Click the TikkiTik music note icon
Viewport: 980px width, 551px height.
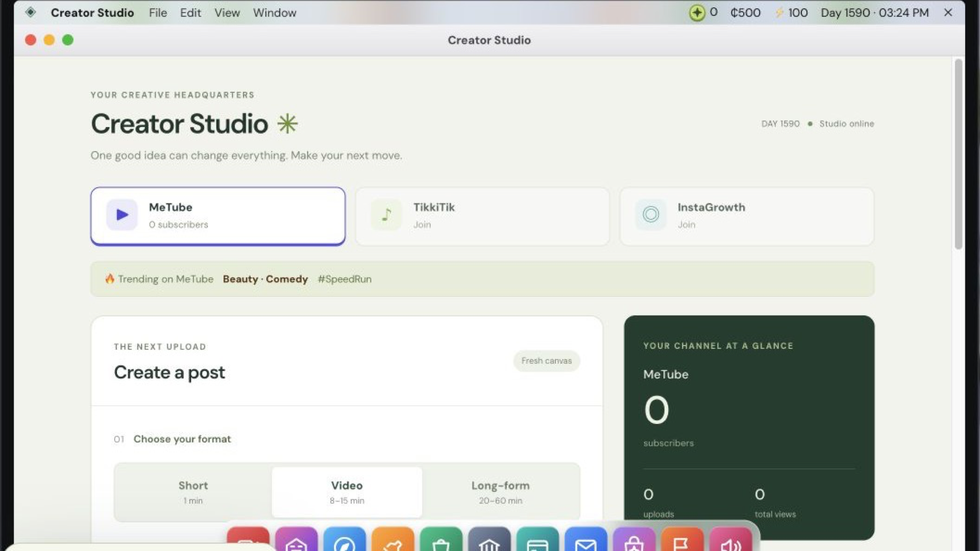386,215
